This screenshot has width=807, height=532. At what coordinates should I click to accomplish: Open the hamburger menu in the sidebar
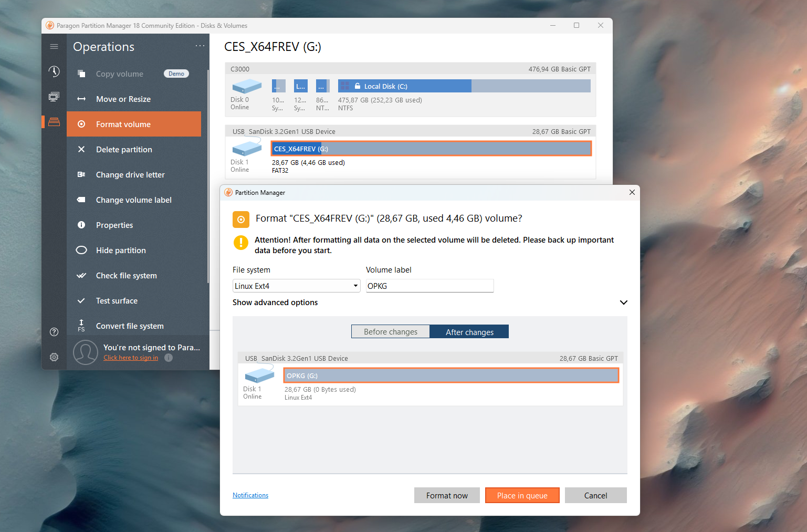tap(54, 47)
